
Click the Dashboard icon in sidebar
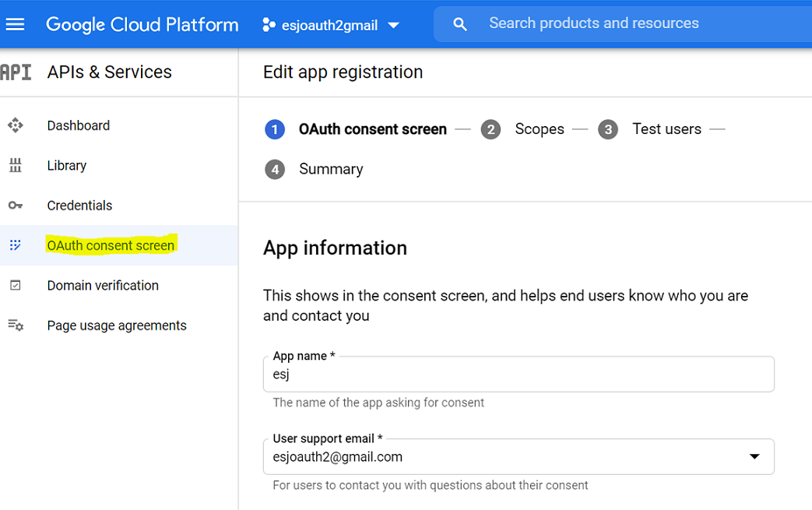click(16, 125)
